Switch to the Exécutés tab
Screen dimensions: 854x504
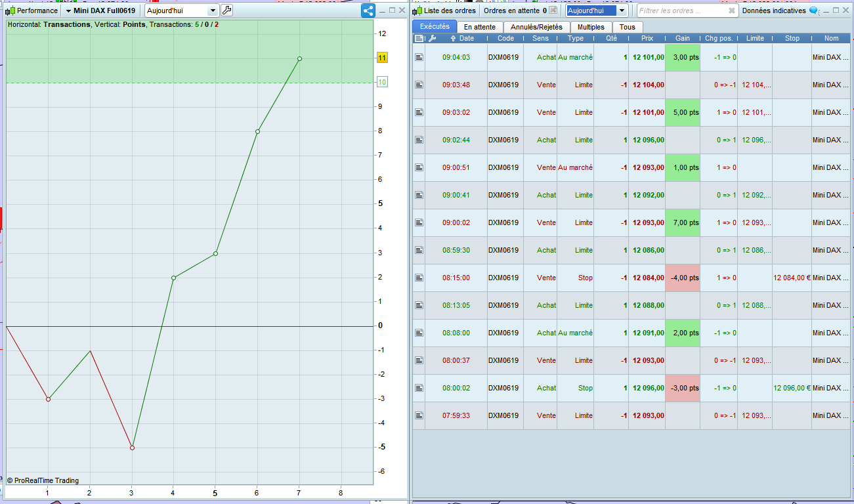click(435, 26)
